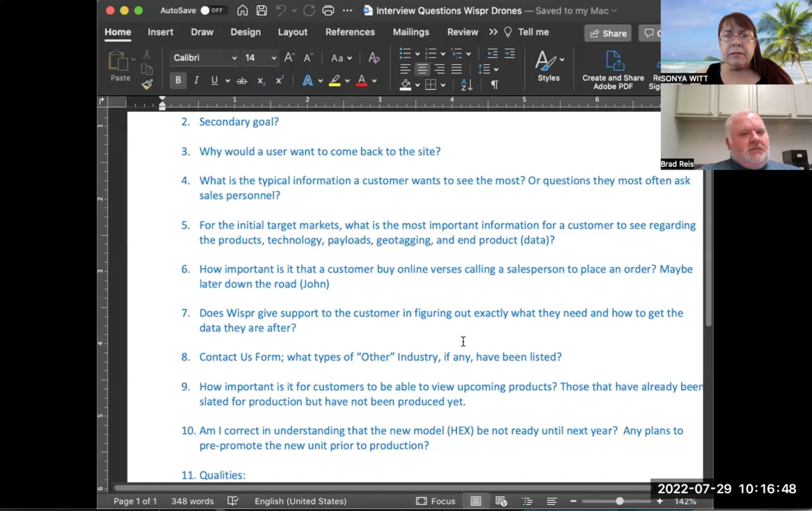The image size is (812, 511).
Task: Apply strikethrough formatting
Action: tap(242, 81)
